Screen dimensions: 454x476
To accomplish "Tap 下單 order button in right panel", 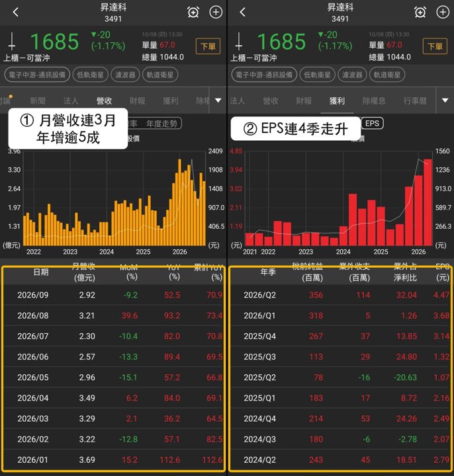I will click(x=435, y=46).
